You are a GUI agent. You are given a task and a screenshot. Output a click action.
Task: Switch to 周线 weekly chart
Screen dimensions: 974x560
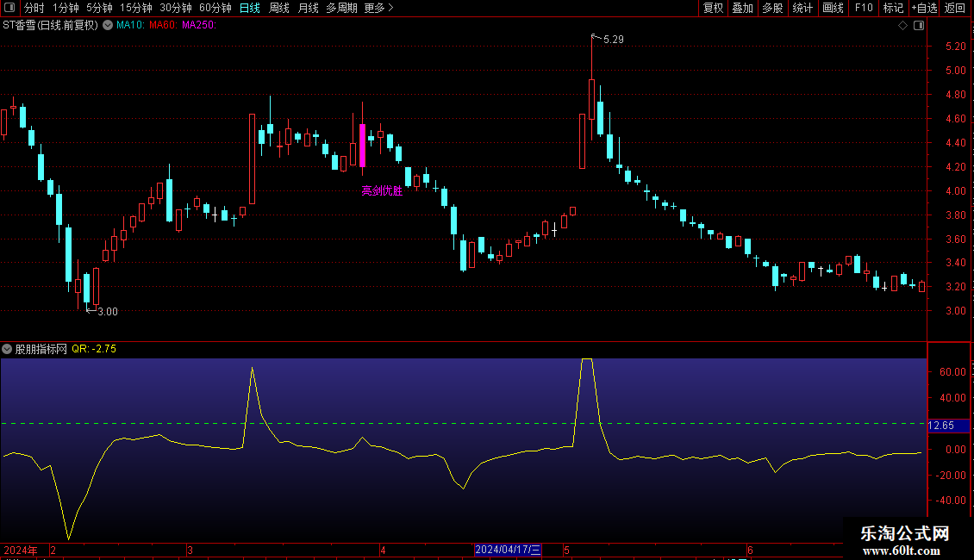tap(279, 8)
